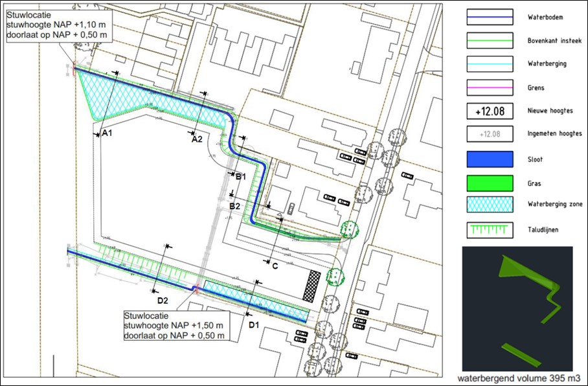The image size is (588, 386).
Task: Click the 'stuwhoogte NAP +1,10 m' callout text
Action: pyautogui.click(x=56, y=25)
